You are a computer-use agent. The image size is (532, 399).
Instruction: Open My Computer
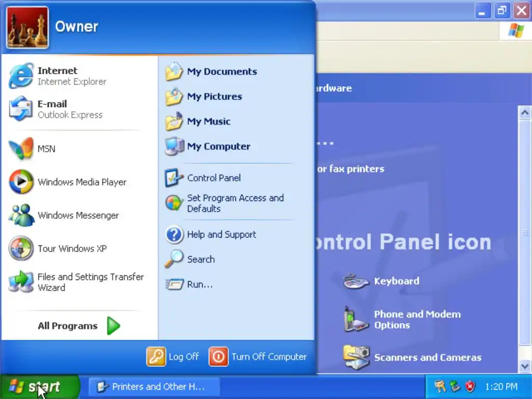click(208, 147)
